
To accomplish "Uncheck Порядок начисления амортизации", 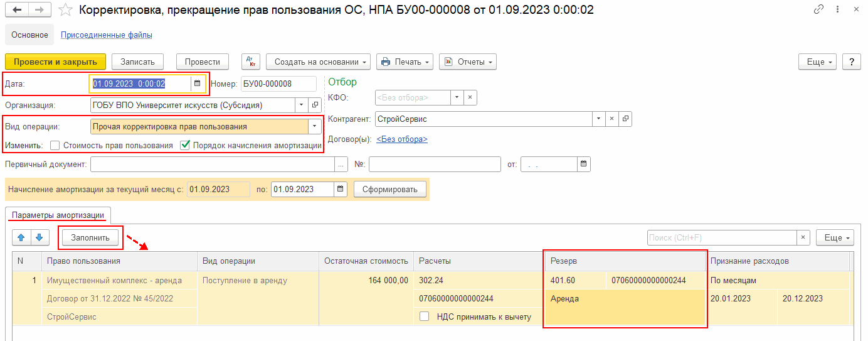I will coord(185,145).
